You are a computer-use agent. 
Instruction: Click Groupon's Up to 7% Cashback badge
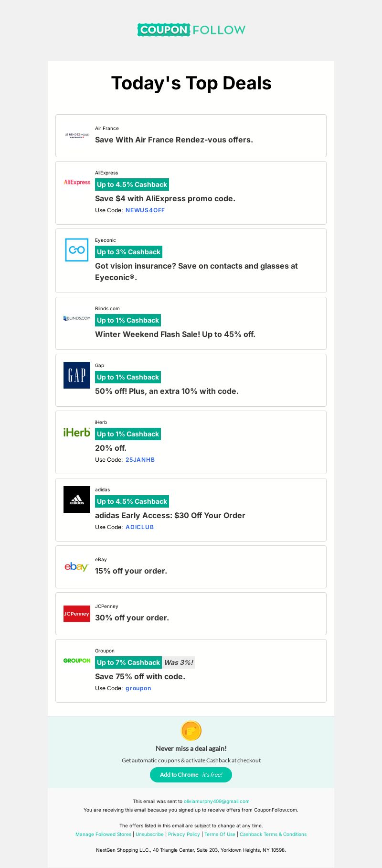pos(128,662)
